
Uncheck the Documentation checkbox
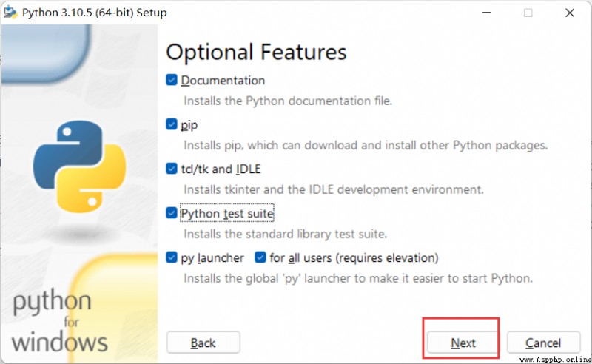172,80
